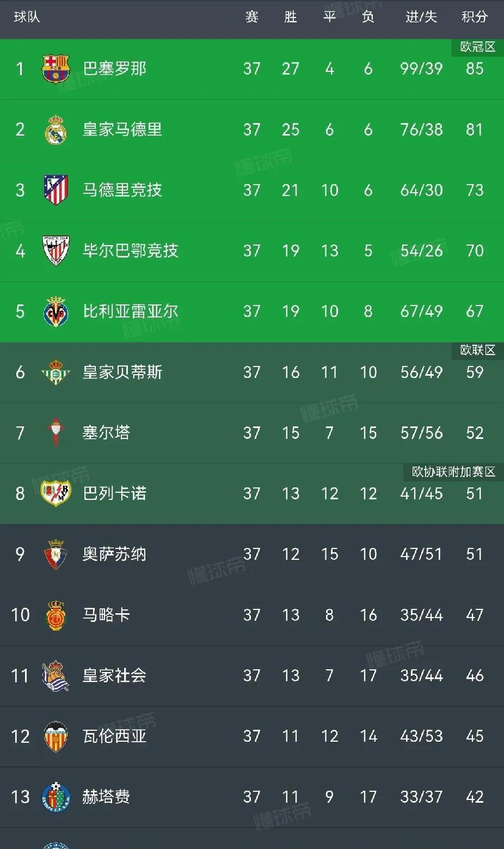
Task: Click the 进/失 goals column header
Action: coord(421,17)
